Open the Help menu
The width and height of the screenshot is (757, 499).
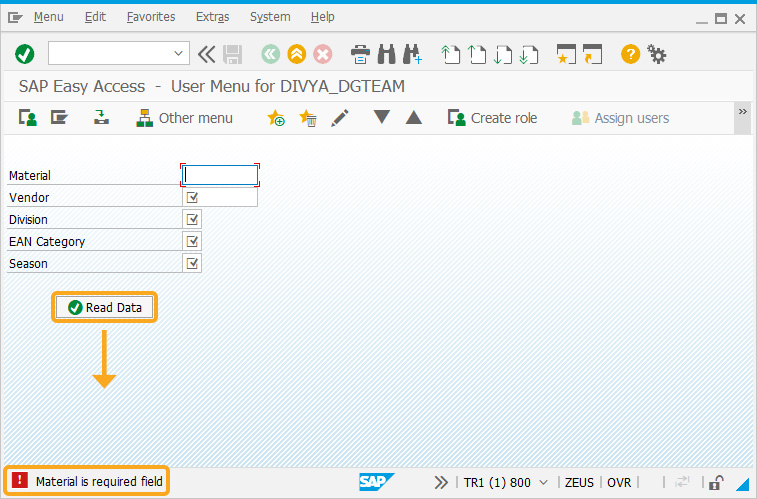(322, 17)
